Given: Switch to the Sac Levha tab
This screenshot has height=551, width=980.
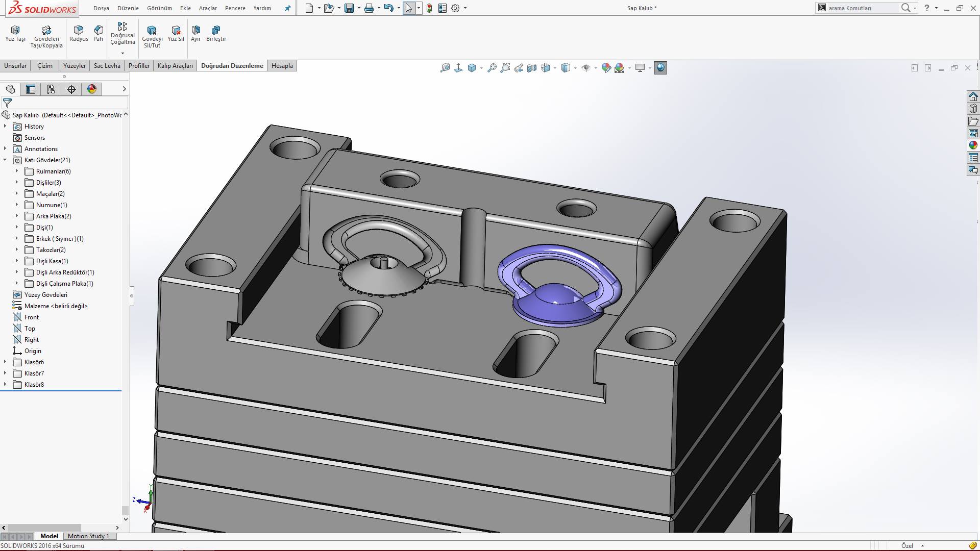Looking at the screenshot, I should coord(107,66).
